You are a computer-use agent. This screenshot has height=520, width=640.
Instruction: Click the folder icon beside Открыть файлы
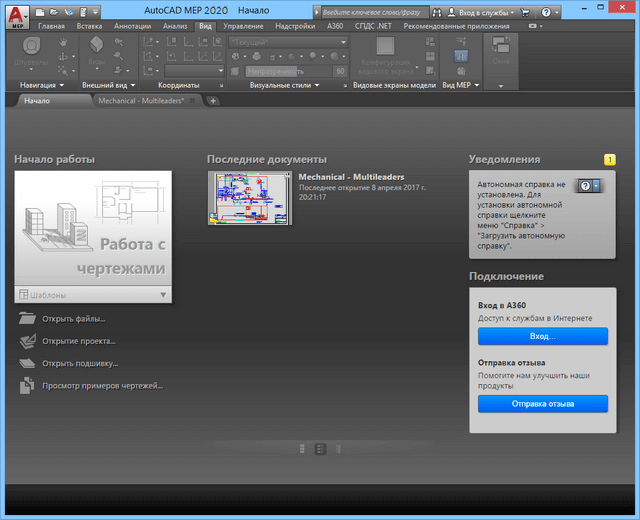pos(27,319)
